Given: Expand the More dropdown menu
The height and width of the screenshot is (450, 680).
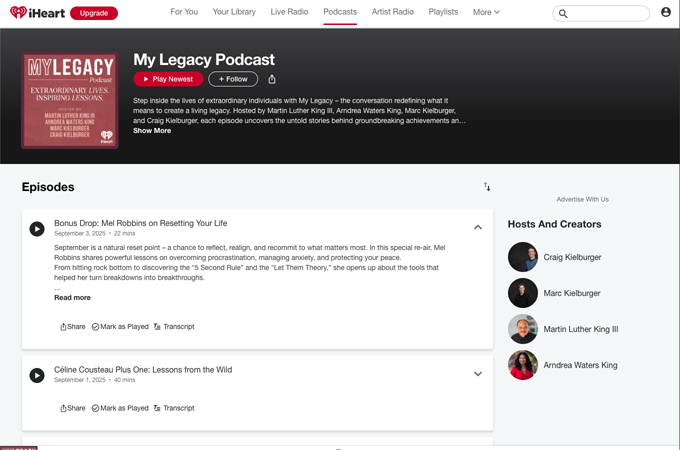Looking at the screenshot, I should (486, 12).
